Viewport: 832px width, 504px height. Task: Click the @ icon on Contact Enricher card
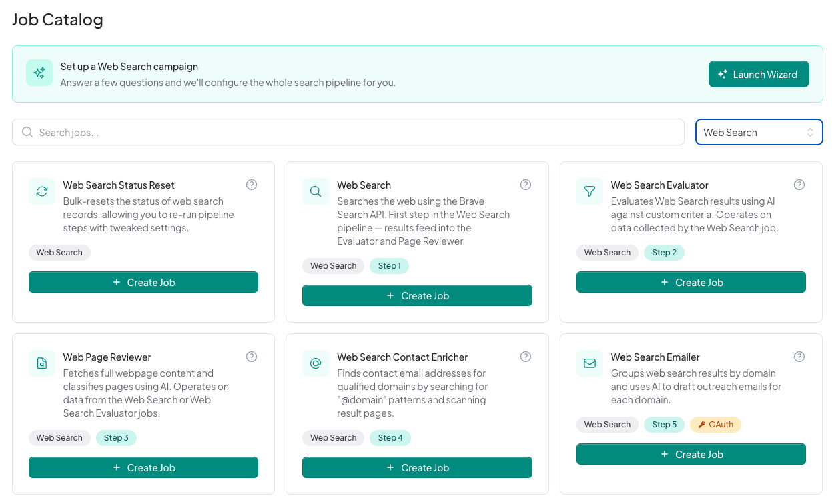(316, 363)
